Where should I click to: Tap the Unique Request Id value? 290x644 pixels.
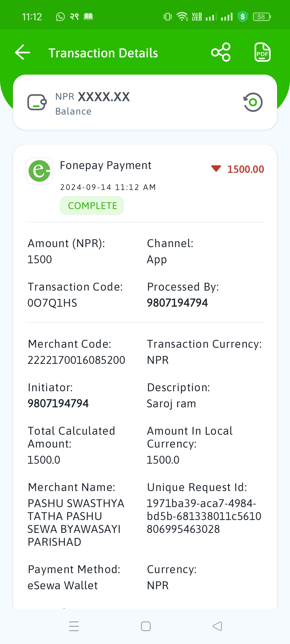(x=204, y=516)
